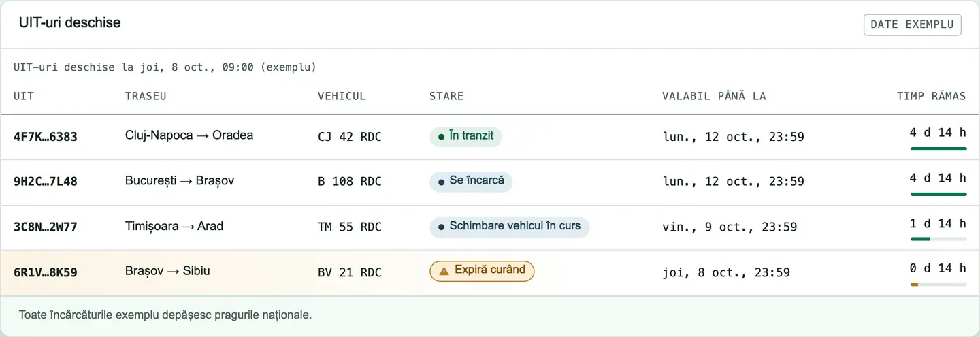Viewport: 980px width, 337px height.
Task: Click the dot in Se încarcă badge
Action: [x=442, y=182]
